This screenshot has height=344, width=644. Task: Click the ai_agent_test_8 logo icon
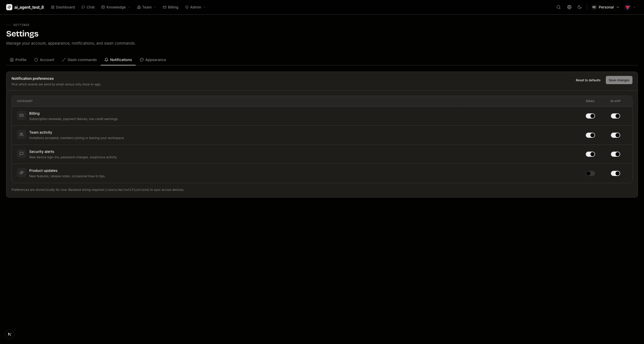click(9, 7)
